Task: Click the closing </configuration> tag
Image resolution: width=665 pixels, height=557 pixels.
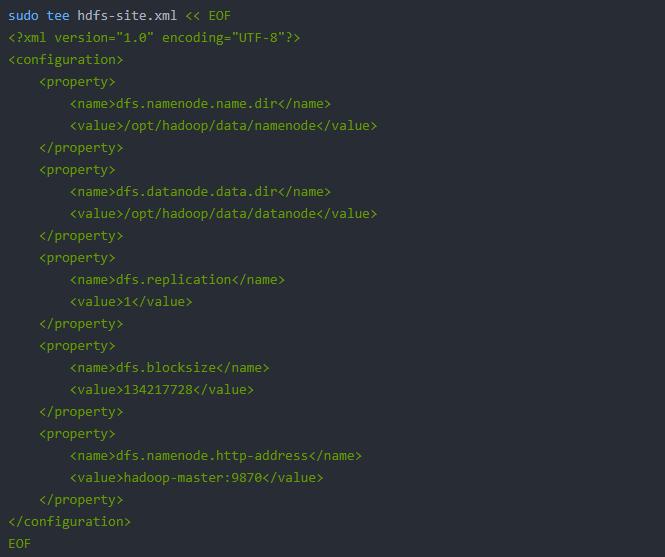Action: click(70, 522)
